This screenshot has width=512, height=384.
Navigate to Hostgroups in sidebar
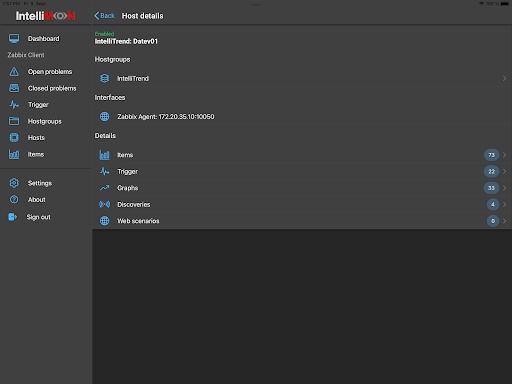click(45, 121)
